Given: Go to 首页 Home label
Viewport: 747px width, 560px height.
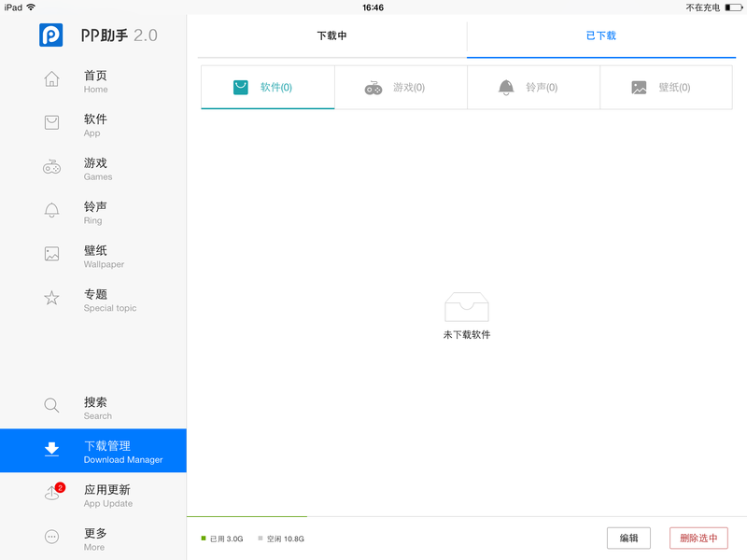Looking at the screenshot, I should (96, 81).
